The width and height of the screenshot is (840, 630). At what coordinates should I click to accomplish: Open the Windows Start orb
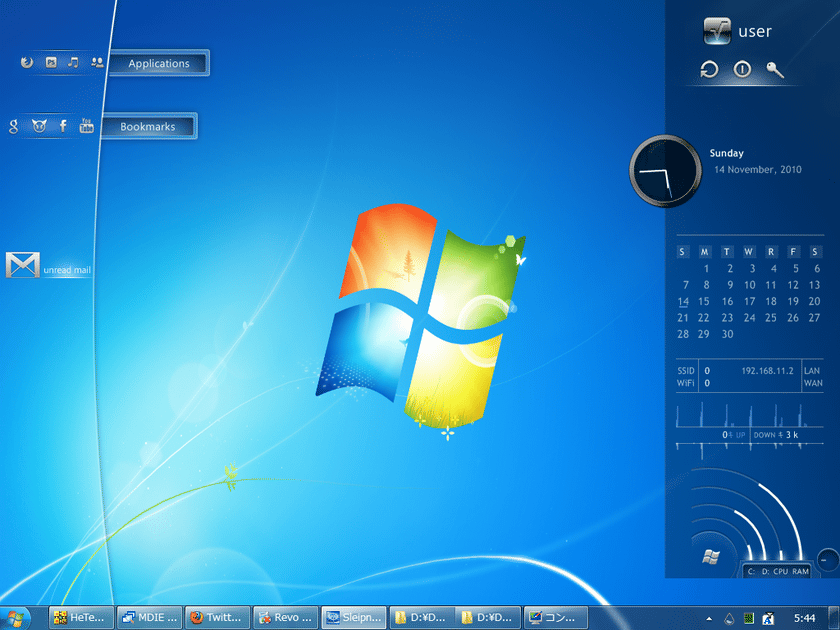(15, 619)
